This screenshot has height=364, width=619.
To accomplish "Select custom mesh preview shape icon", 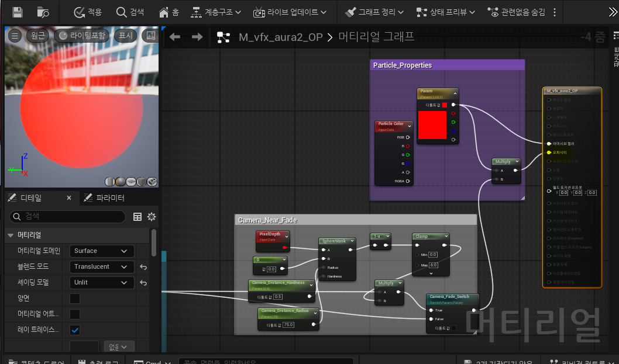I will [x=152, y=181].
